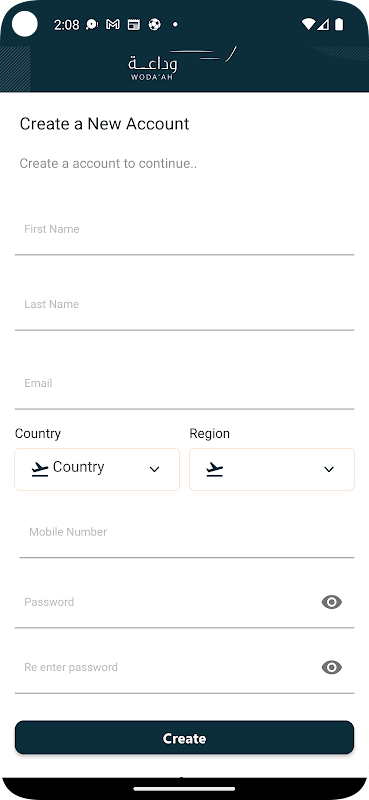Tap the calendar notification icon in status bar
369x800 pixels.
tap(134, 24)
